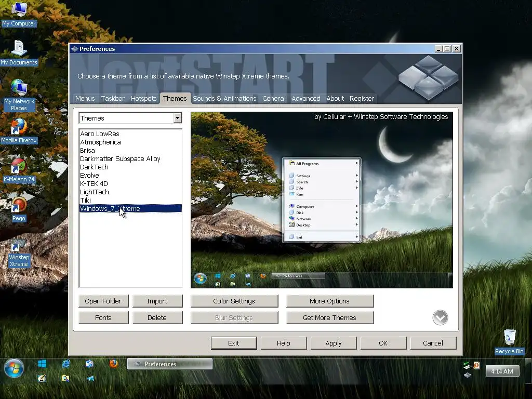
Task: Click the Exit button
Action: [234, 343]
